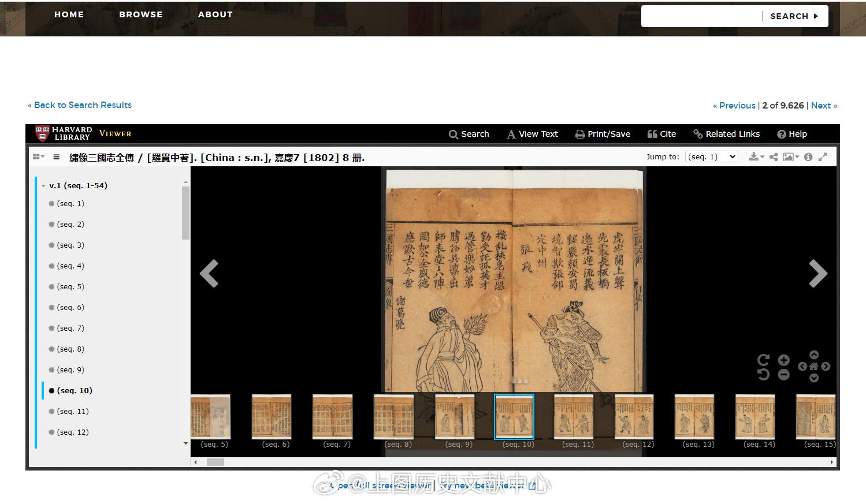The width and height of the screenshot is (866, 504).
Task: Open thumbnail (seq. 6)
Action: (272, 417)
